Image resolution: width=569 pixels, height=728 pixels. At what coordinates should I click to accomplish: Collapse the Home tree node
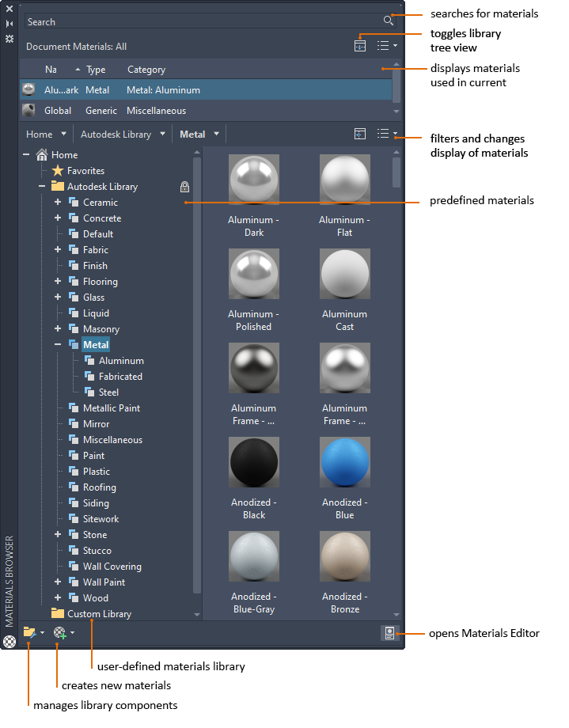pyautogui.click(x=26, y=154)
